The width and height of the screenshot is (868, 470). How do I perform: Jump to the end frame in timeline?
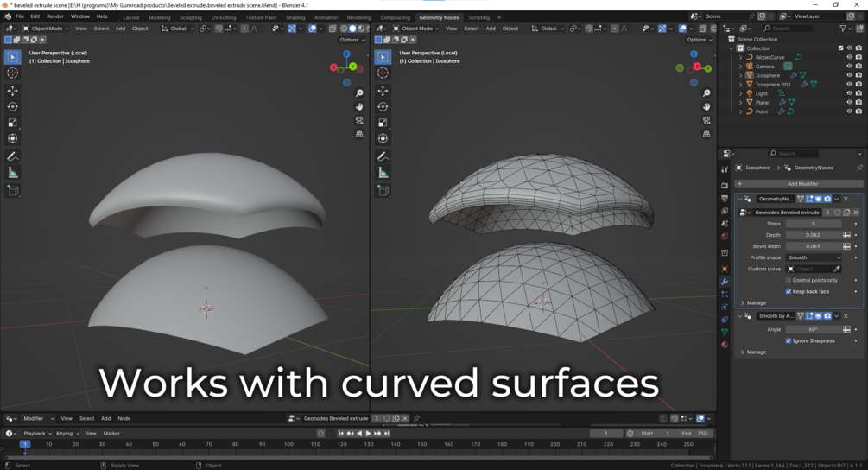pos(387,434)
